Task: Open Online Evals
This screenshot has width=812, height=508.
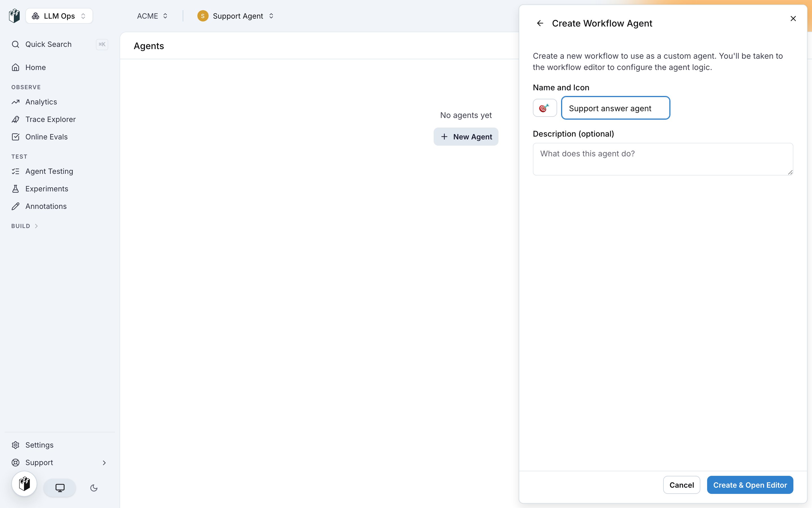Action: 59,137
